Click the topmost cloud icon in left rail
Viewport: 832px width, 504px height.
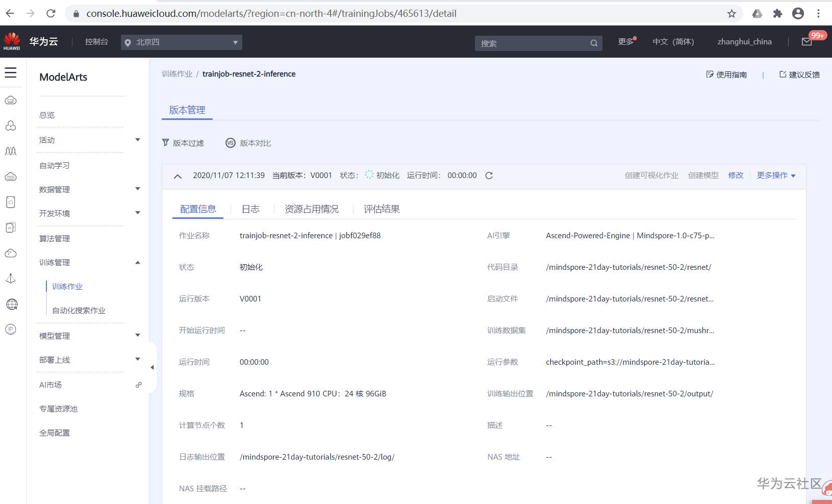[11, 100]
